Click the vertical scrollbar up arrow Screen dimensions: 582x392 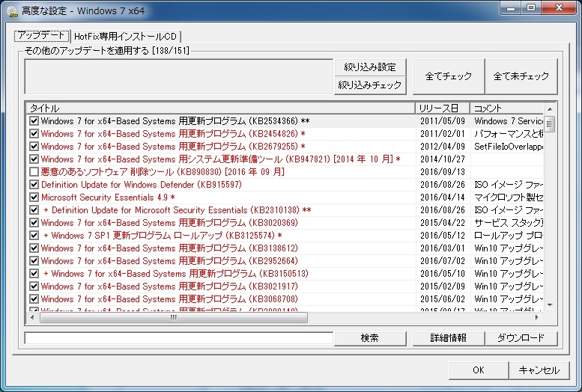point(550,109)
